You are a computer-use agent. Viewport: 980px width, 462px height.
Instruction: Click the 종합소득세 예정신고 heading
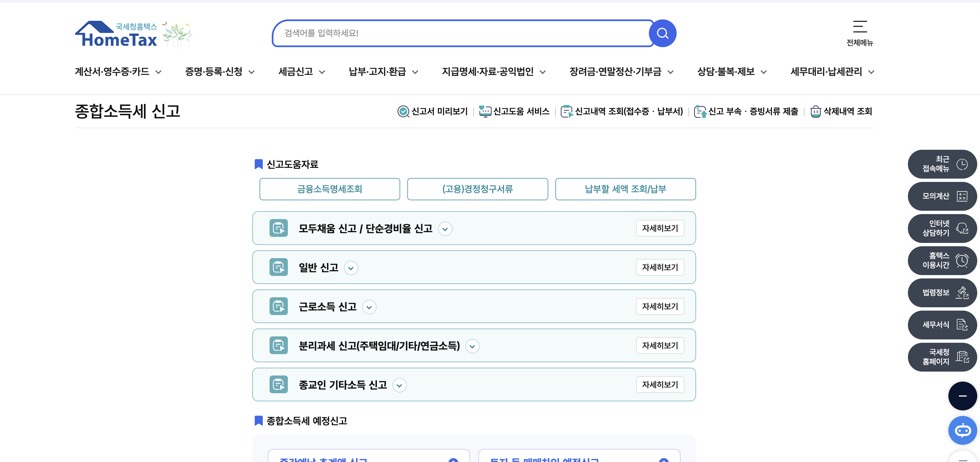(x=307, y=421)
